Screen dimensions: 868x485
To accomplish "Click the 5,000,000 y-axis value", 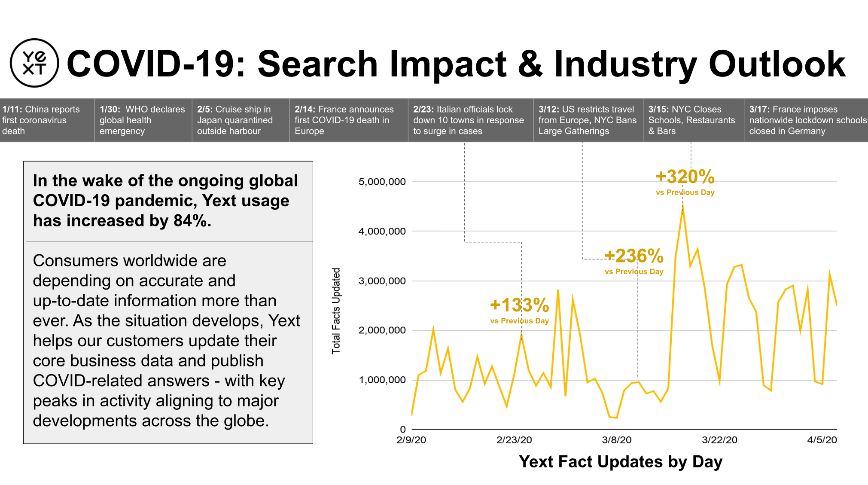I will tap(382, 182).
